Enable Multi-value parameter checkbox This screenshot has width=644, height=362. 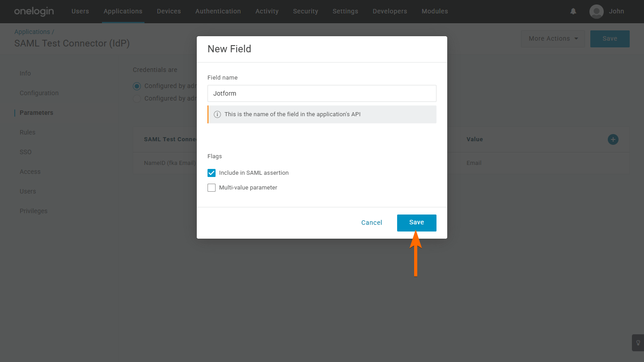[212, 188]
